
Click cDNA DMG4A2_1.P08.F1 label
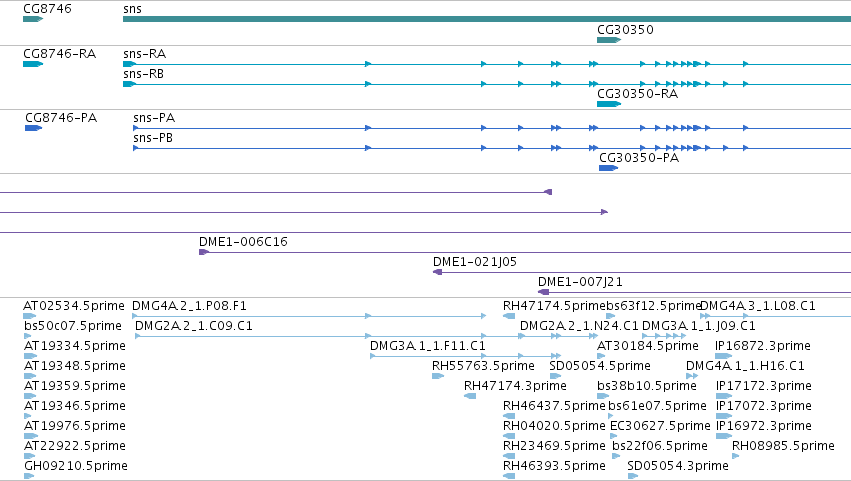coord(189,306)
